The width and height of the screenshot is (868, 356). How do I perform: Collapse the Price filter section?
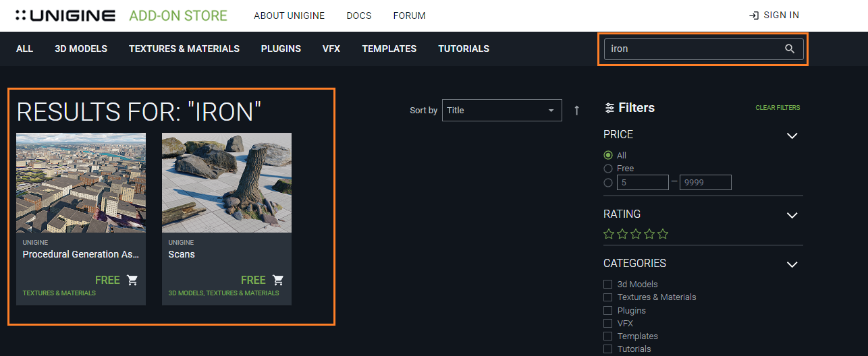[x=792, y=136]
